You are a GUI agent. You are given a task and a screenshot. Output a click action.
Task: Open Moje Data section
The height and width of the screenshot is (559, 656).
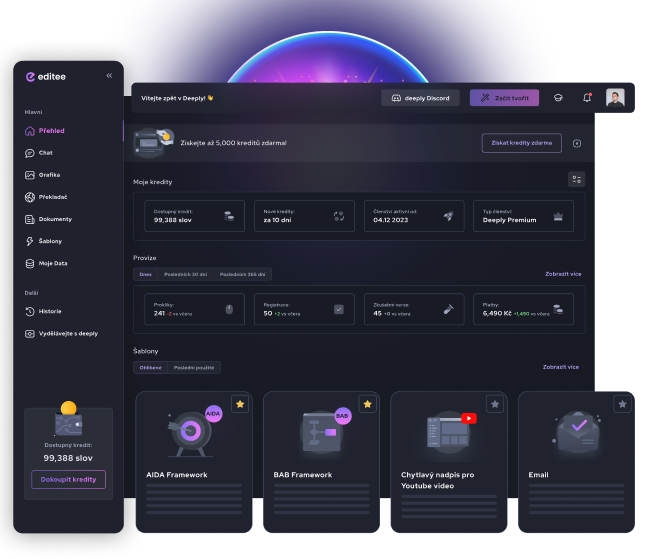[x=46, y=264]
